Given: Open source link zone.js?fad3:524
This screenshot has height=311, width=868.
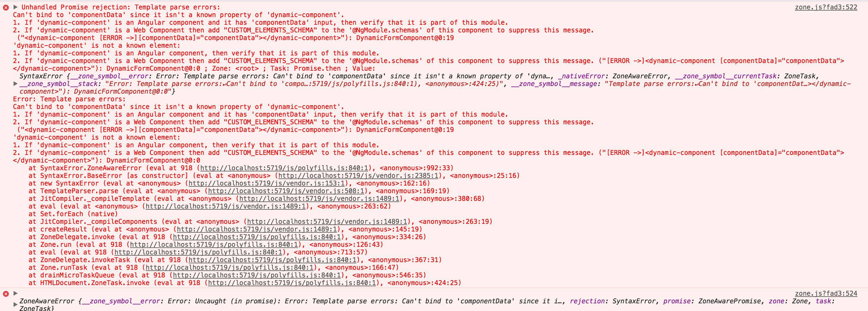Looking at the screenshot, I should click(x=826, y=294).
